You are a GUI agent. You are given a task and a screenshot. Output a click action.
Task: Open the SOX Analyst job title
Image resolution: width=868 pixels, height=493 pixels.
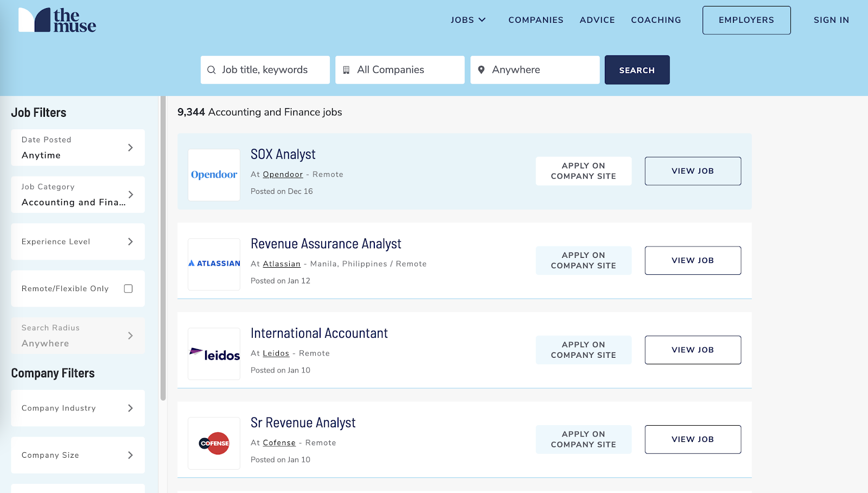pos(283,155)
